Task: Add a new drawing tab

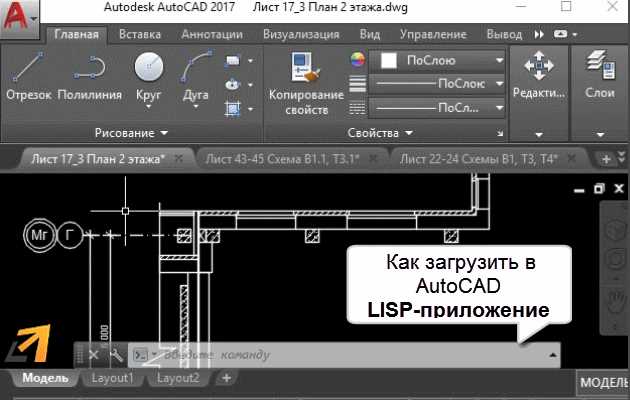Action: (606, 159)
